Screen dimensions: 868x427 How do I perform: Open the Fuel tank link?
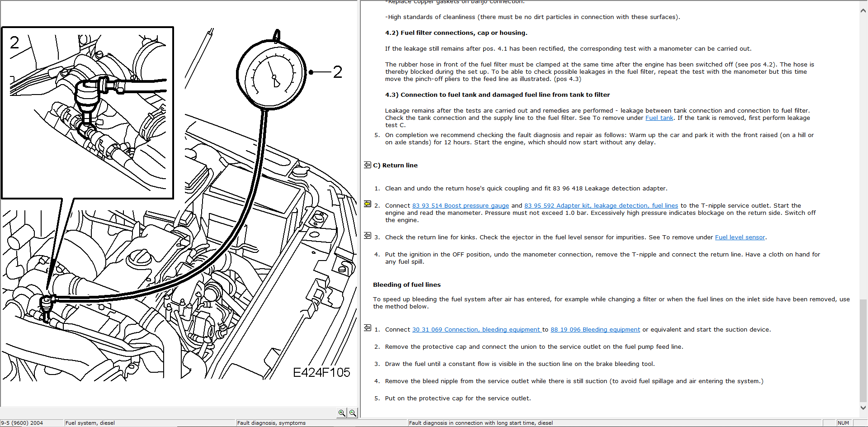click(x=659, y=118)
